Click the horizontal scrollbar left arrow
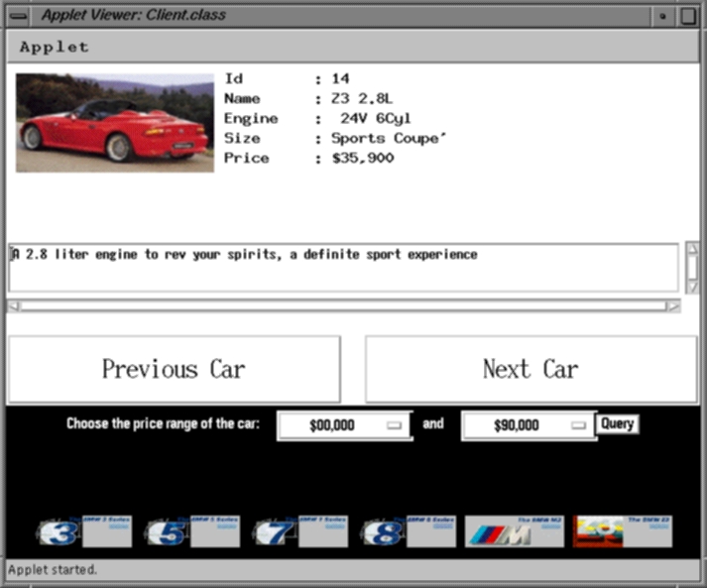Viewport: 707px width, 588px height. (14, 306)
